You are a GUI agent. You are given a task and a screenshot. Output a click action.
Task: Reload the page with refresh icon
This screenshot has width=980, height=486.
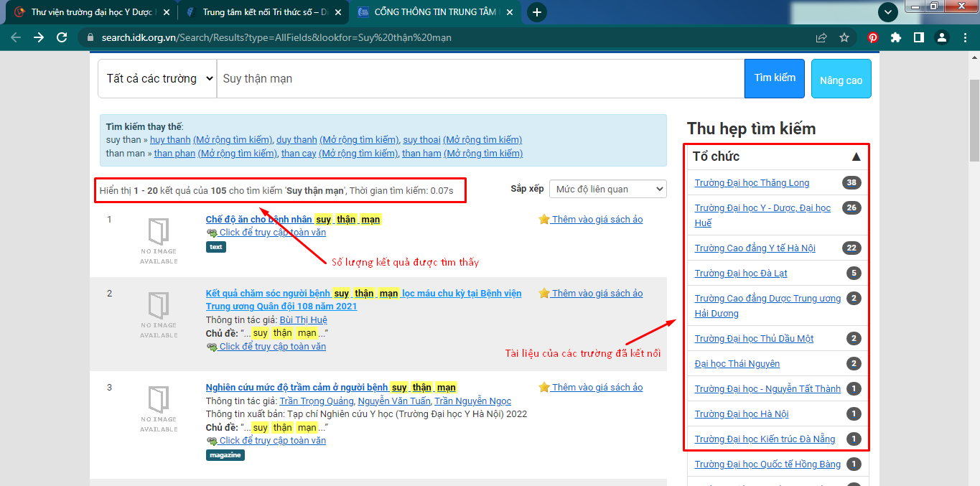62,37
